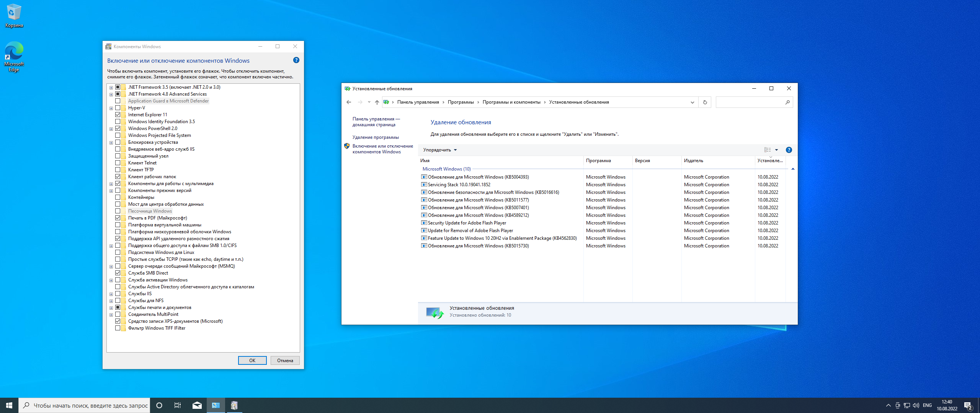Image resolution: width=980 pixels, height=413 pixels.
Task: Open the Упорядочить dropdown
Action: 440,150
